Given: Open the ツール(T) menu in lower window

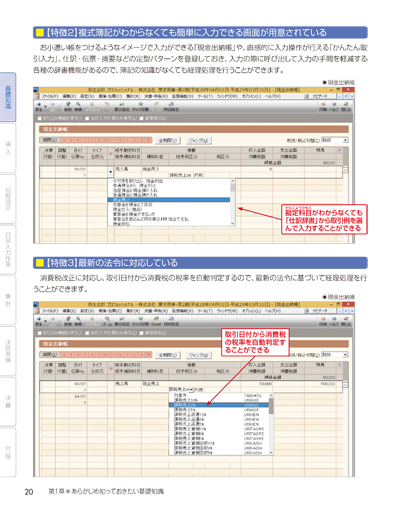Looking at the screenshot, I should (x=205, y=311).
